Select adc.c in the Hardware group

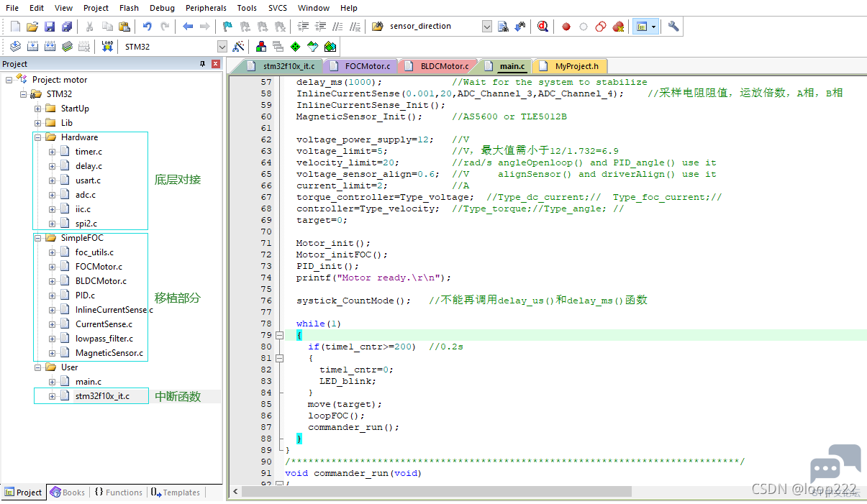(86, 195)
